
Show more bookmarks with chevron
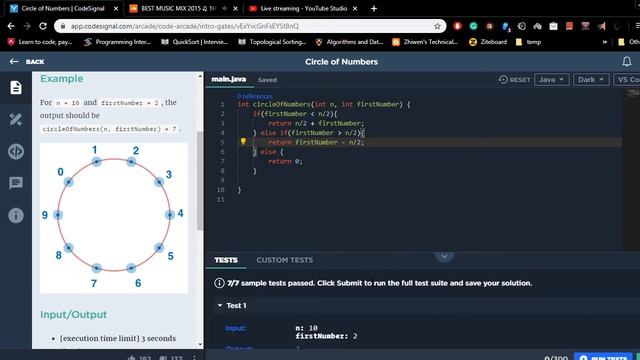[605, 42]
